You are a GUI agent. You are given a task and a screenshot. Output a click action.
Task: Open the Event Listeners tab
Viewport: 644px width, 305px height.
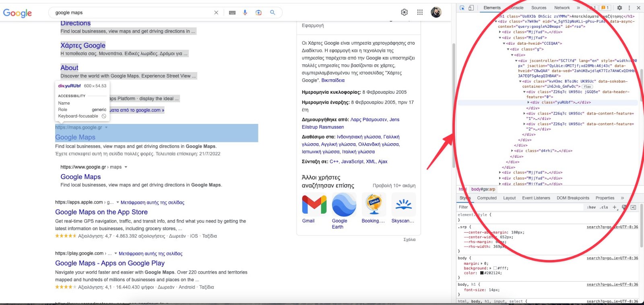[536, 198]
